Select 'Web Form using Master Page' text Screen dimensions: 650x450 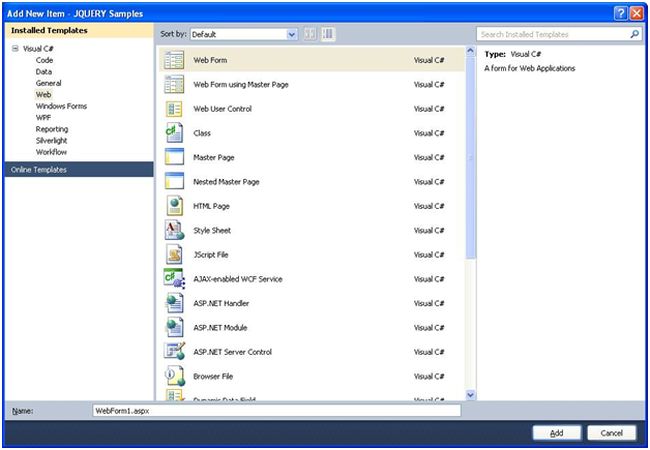pyautogui.click(x=241, y=85)
